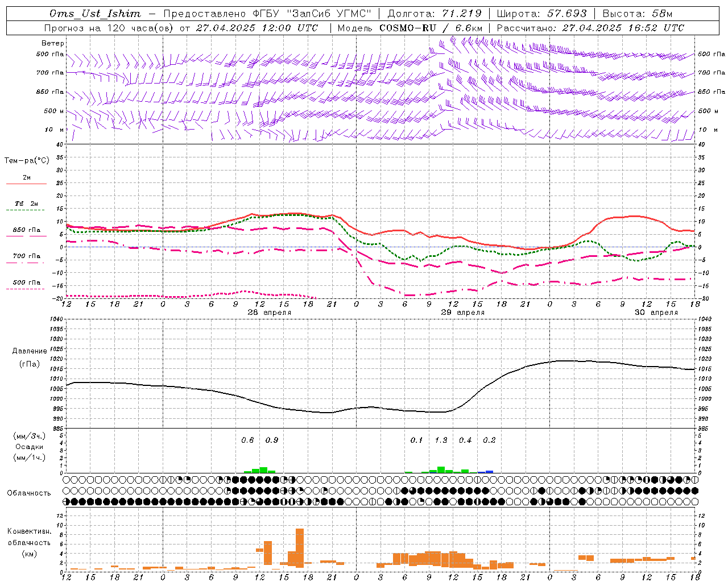The height and width of the screenshot is (582, 728).
Task: Click the 700 гПа temperature legend label
Action: pos(27,256)
